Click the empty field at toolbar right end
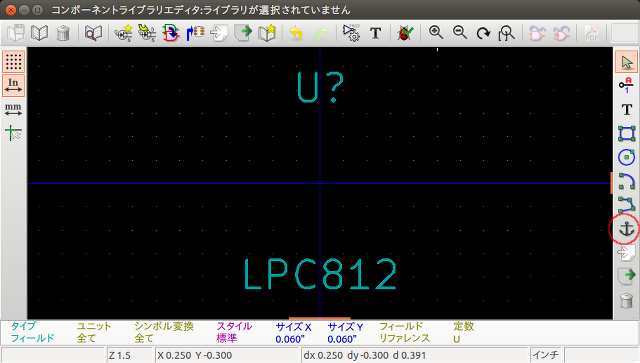Viewport: 640px width, 363px height. point(624,33)
